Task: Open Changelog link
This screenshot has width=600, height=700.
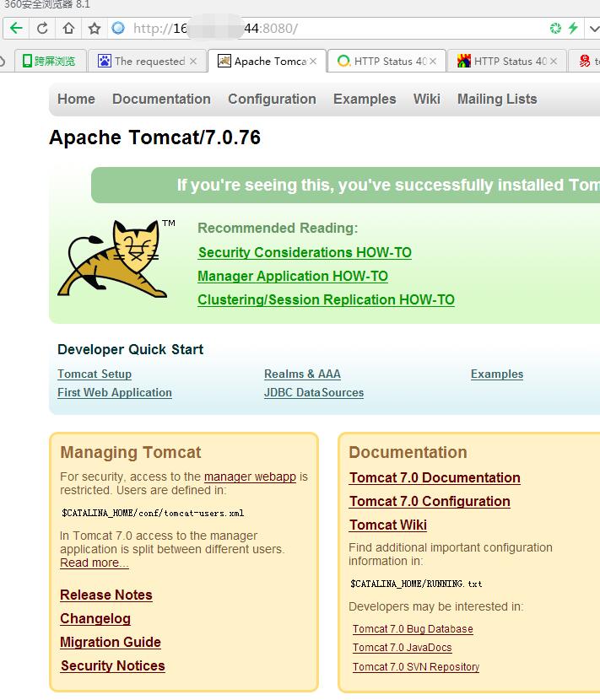Action: (x=95, y=619)
